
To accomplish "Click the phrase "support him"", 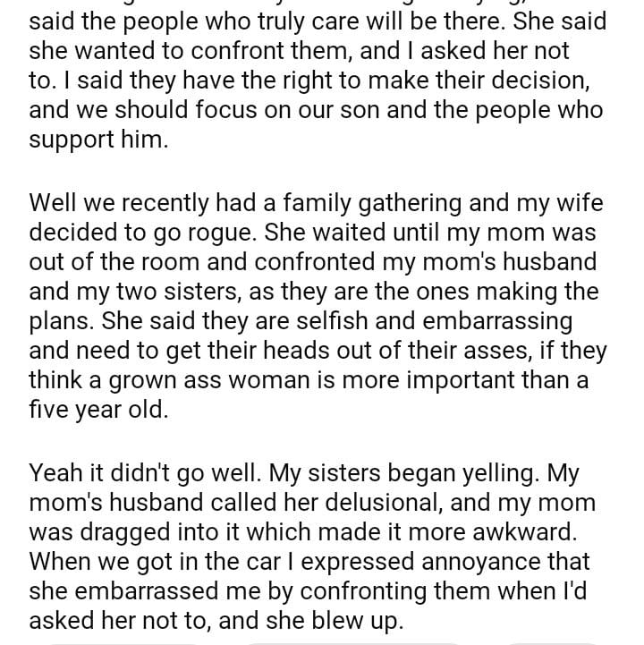I will coord(97,142).
